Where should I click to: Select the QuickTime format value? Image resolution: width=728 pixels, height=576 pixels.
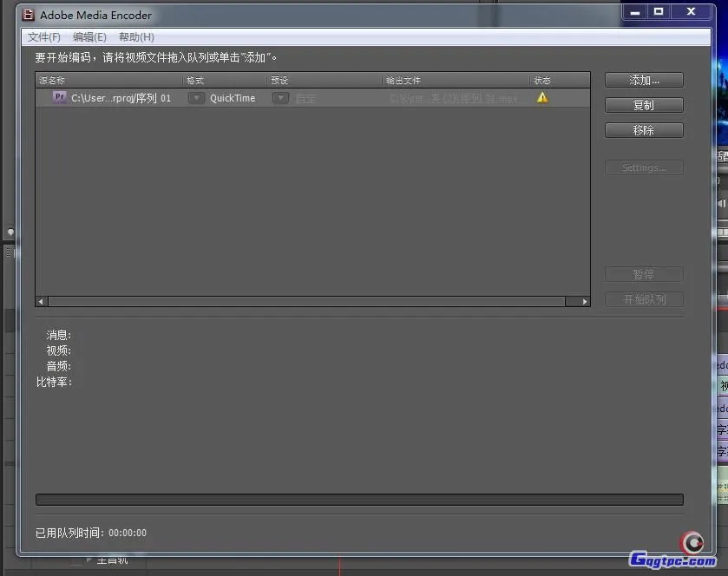233,98
